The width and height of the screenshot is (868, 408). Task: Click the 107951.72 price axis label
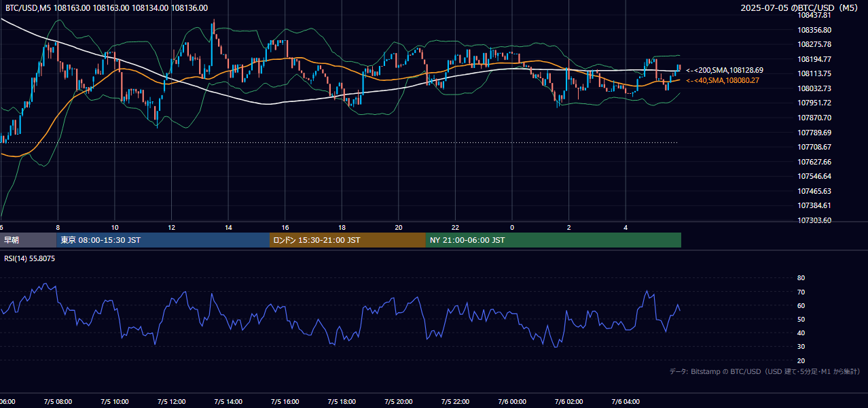coord(814,103)
